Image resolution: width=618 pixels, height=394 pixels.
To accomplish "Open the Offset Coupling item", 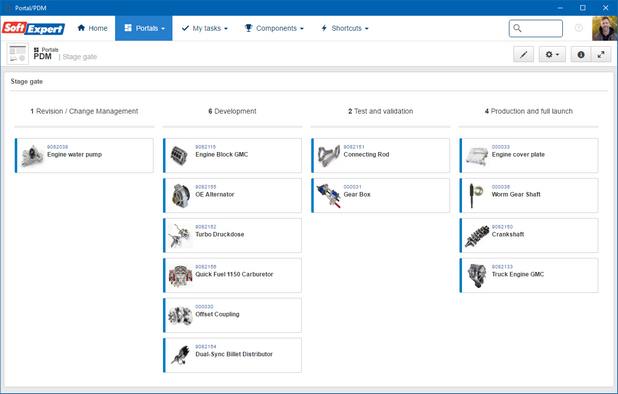I will 217,314.
